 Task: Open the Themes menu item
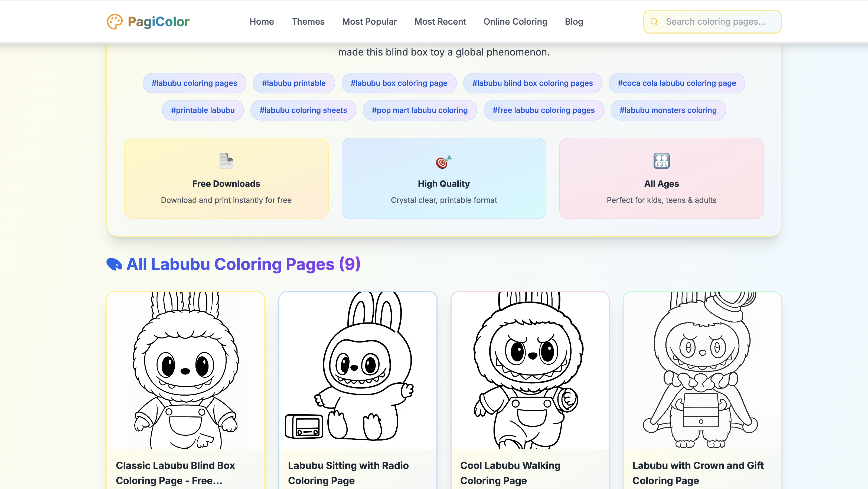coord(308,22)
